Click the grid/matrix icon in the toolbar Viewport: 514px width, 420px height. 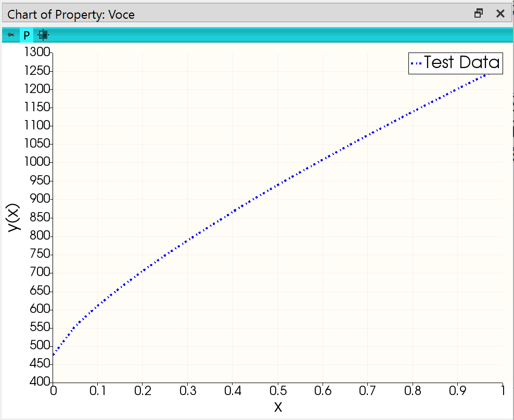[44, 35]
